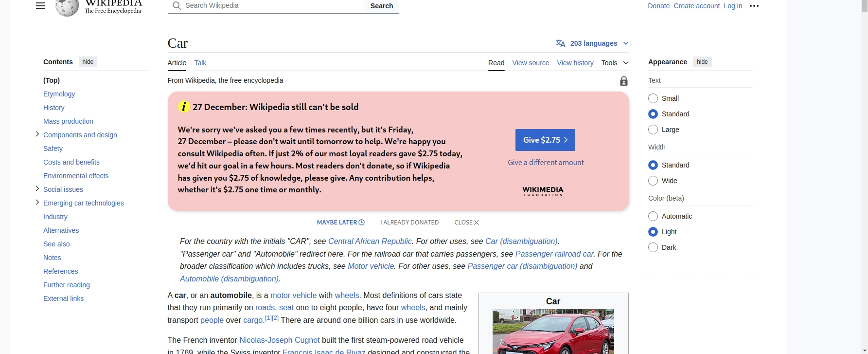Jump to Further reading section
Screen dimensions: 868x354
pyautogui.click(x=67, y=285)
